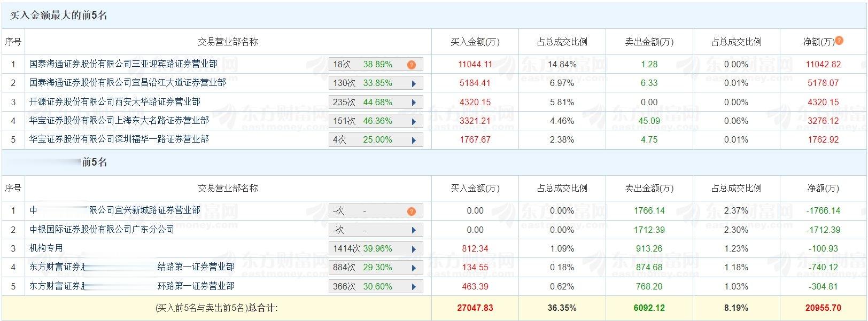Open 华宝证券上海东大名路证券营业部 link
Screen dimensions: 868x321
tap(119, 120)
